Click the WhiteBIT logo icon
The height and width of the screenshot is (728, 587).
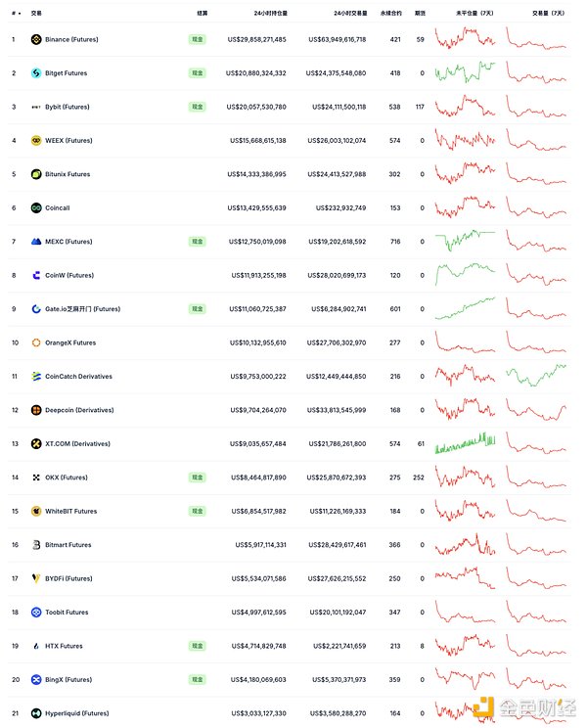pos(36,512)
